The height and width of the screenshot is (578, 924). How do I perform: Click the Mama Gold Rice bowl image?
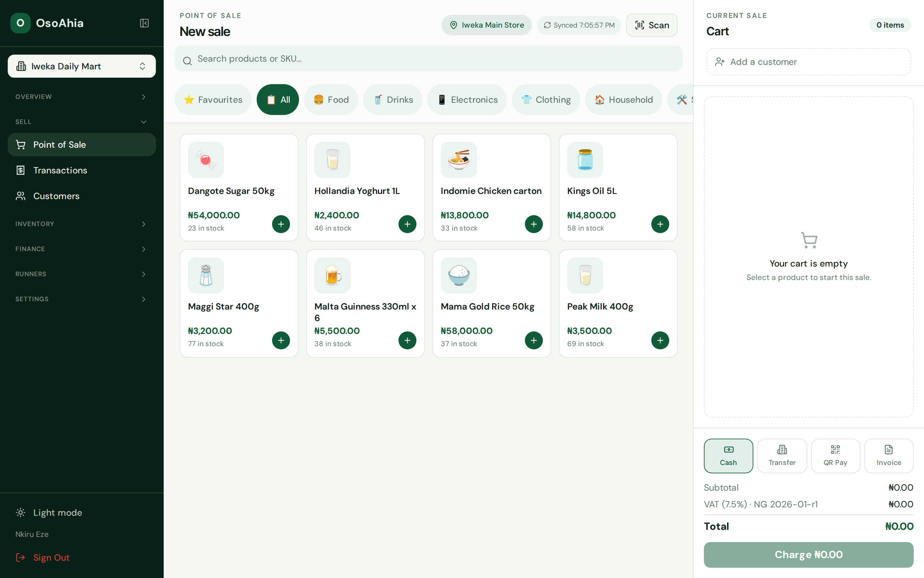458,275
